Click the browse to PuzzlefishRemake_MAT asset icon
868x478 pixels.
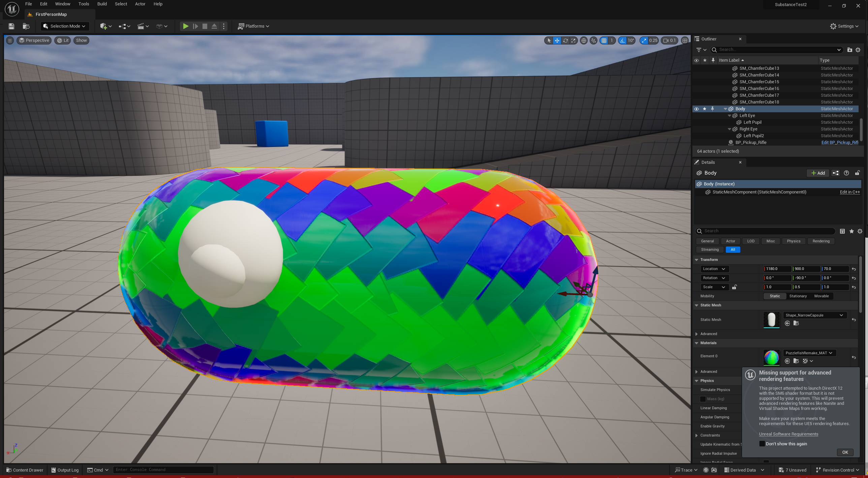coord(796,361)
